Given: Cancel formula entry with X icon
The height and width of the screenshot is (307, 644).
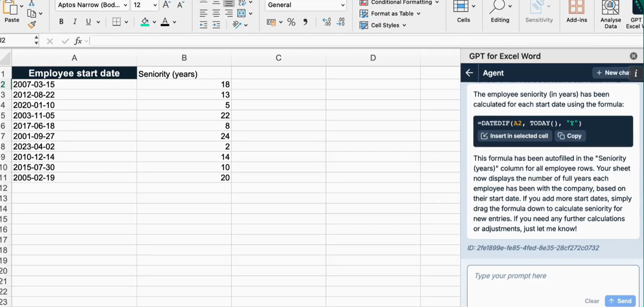Looking at the screenshot, I should tap(50, 41).
